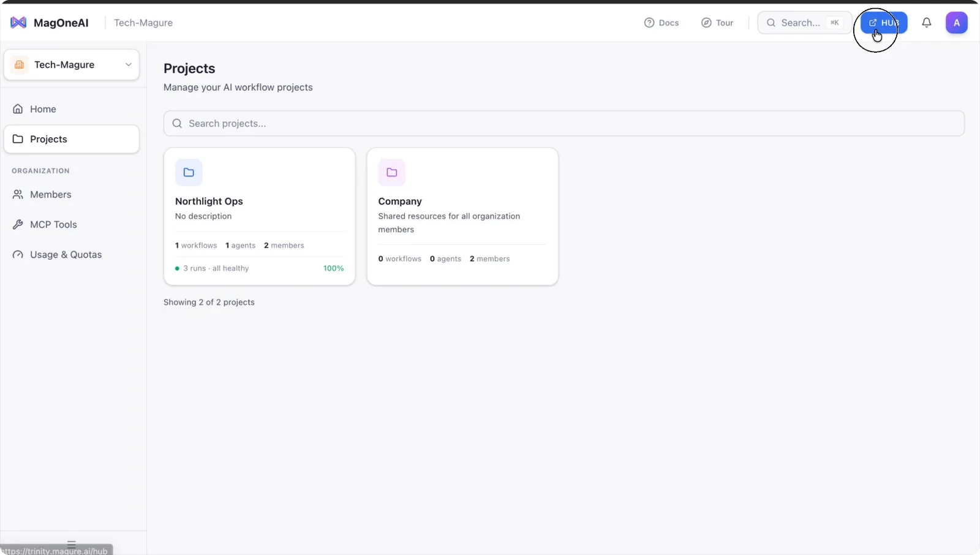The height and width of the screenshot is (555, 980).
Task: Open the HUB button
Action: 884,23
